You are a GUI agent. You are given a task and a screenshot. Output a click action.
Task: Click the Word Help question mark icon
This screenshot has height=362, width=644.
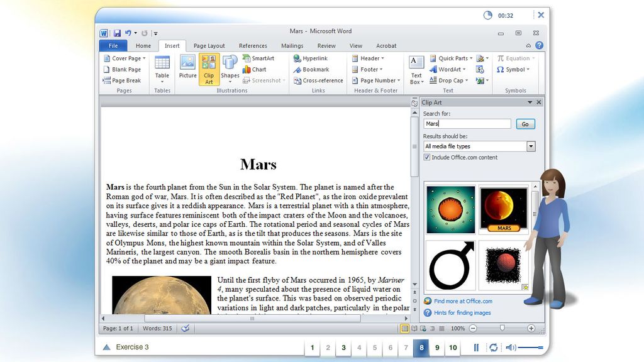click(539, 45)
